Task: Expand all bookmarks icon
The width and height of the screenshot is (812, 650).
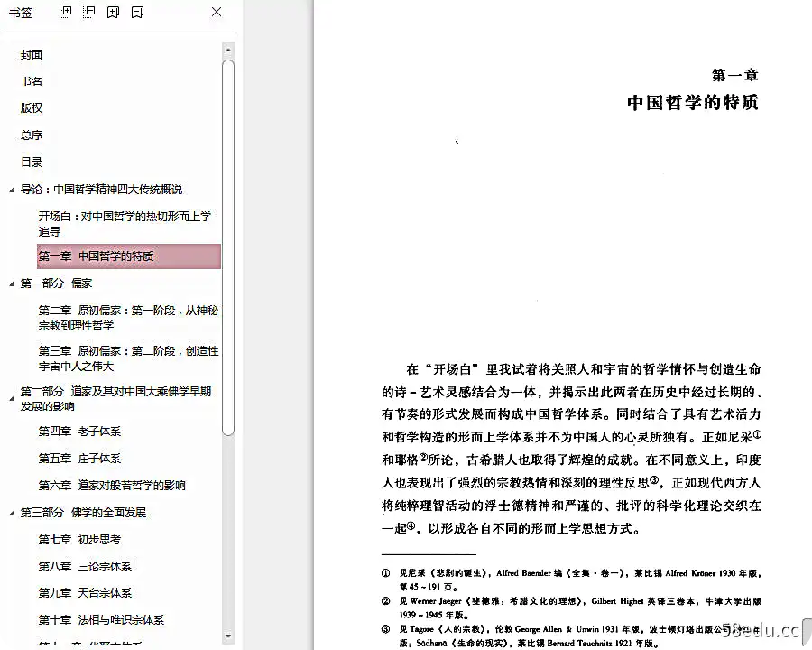Action: (x=65, y=12)
